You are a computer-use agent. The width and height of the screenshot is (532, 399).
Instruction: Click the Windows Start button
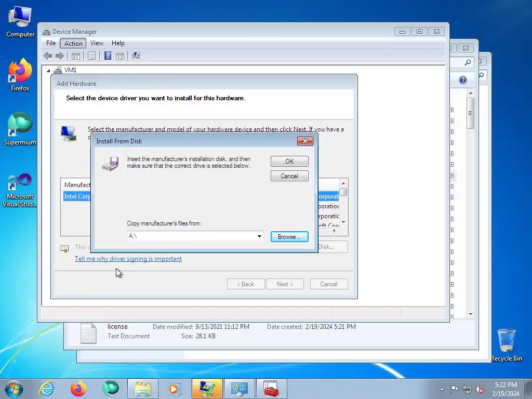[x=14, y=389]
